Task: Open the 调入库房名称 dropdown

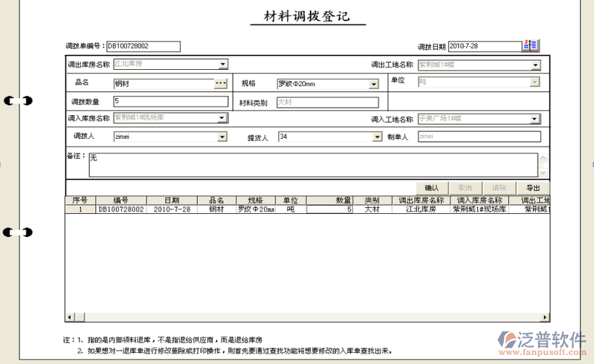Action: (222, 119)
